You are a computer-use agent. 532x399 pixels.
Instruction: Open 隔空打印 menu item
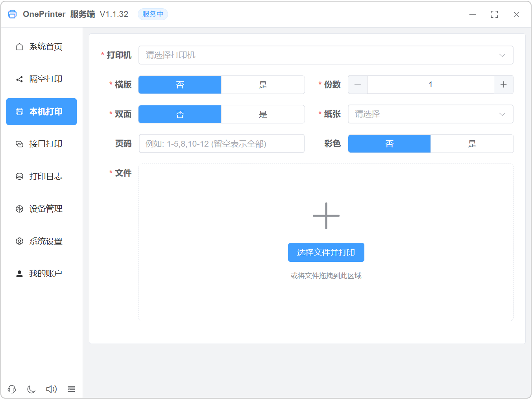[x=41, y=79]
